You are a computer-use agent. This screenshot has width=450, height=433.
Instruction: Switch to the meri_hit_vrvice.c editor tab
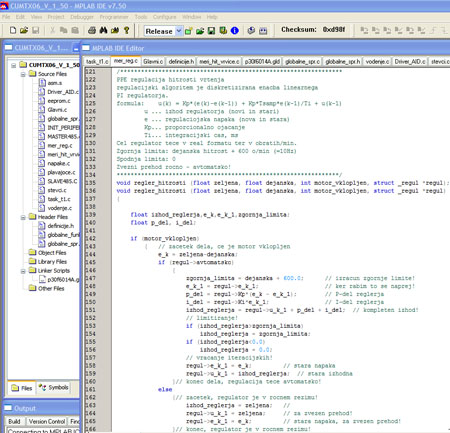click(x=219, y=62)
